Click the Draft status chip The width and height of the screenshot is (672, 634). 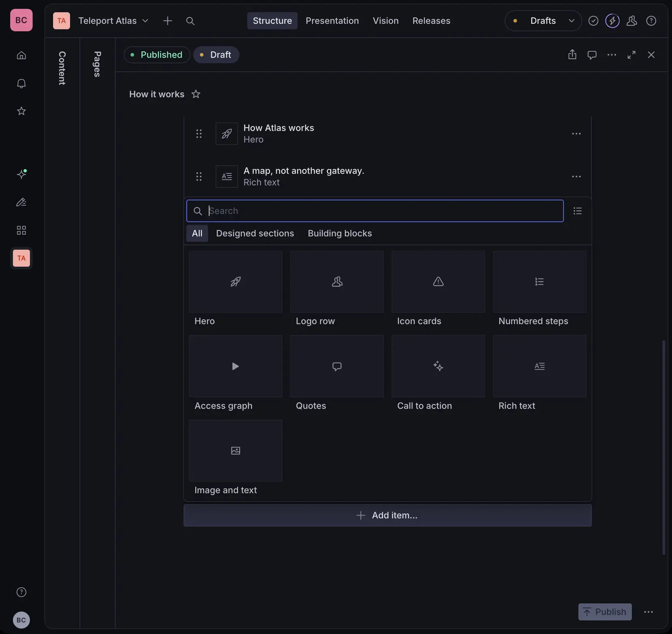[216, 55]
